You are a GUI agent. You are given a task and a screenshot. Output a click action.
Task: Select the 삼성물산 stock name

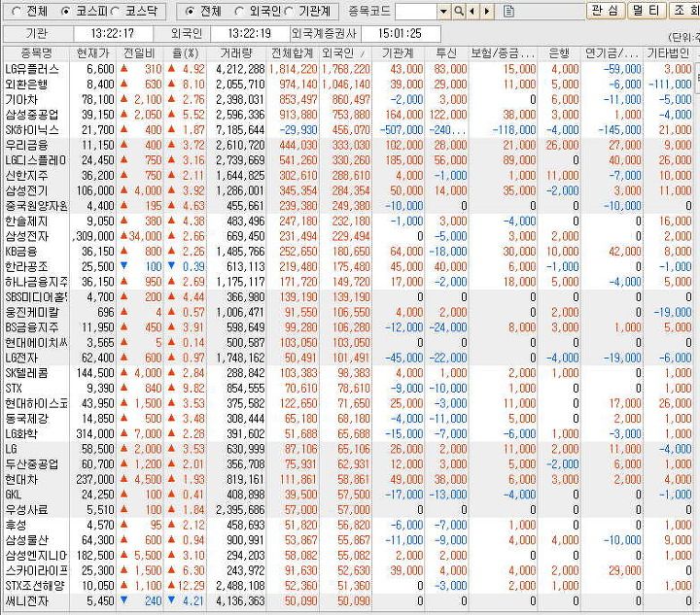26,540
